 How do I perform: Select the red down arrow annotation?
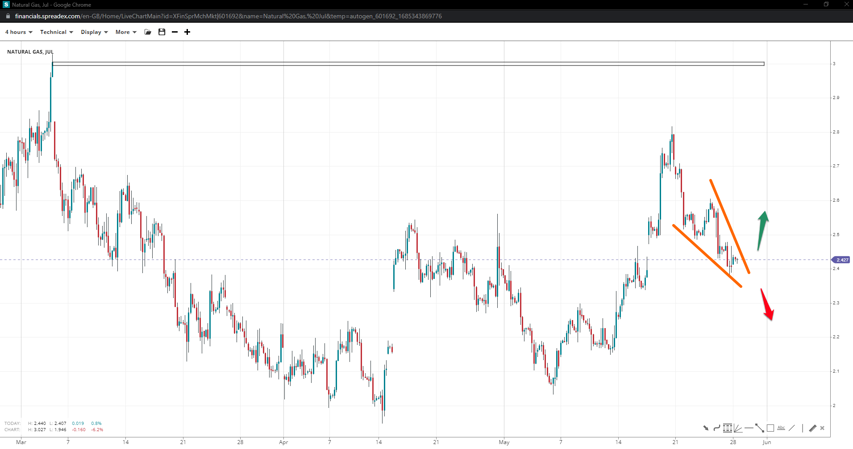coord(767,304)
